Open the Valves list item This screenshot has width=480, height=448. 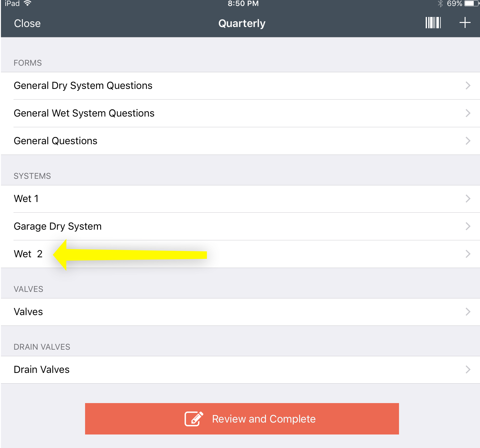[x=240, y=312]
